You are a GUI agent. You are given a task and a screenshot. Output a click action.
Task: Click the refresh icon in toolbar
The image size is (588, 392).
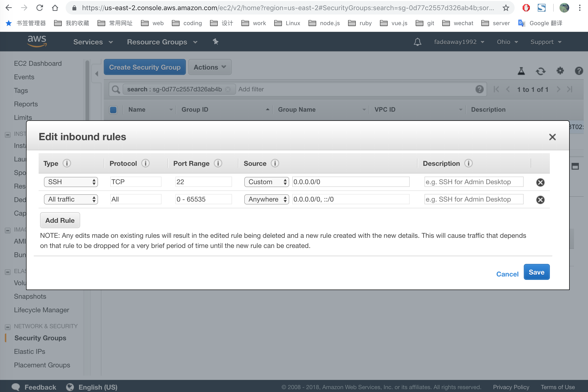point(540,71)
